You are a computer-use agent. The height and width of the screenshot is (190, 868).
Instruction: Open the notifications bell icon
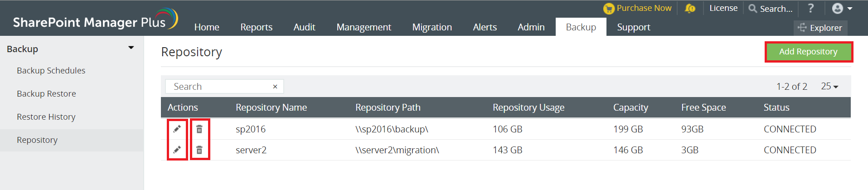click(690, 9)
